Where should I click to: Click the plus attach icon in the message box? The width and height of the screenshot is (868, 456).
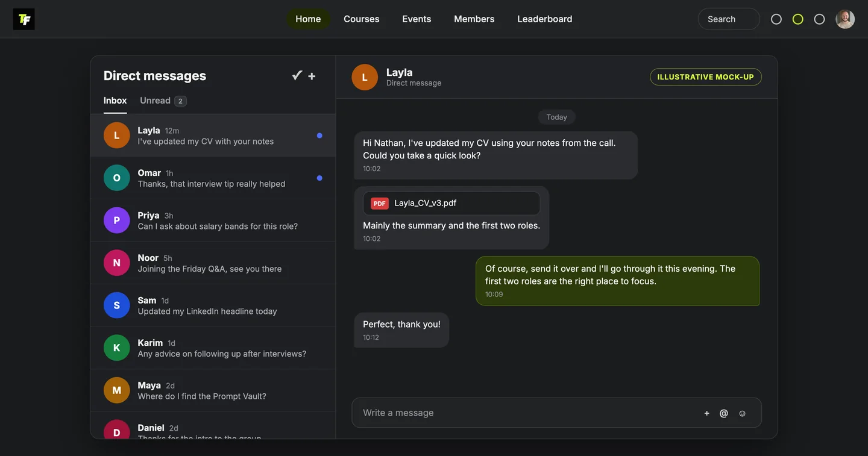point(707,413)
